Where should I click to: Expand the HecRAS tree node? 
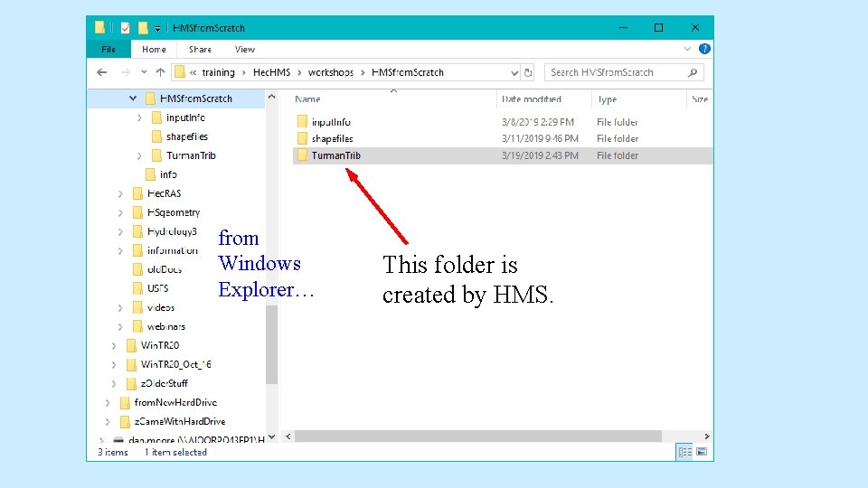120,193
